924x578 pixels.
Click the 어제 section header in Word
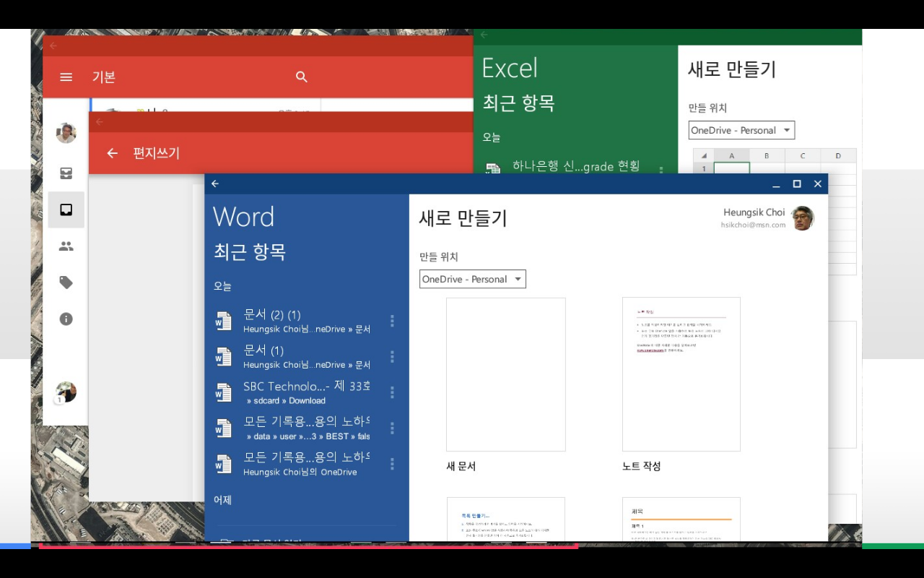pyautogui.click(x=222, y=500)
